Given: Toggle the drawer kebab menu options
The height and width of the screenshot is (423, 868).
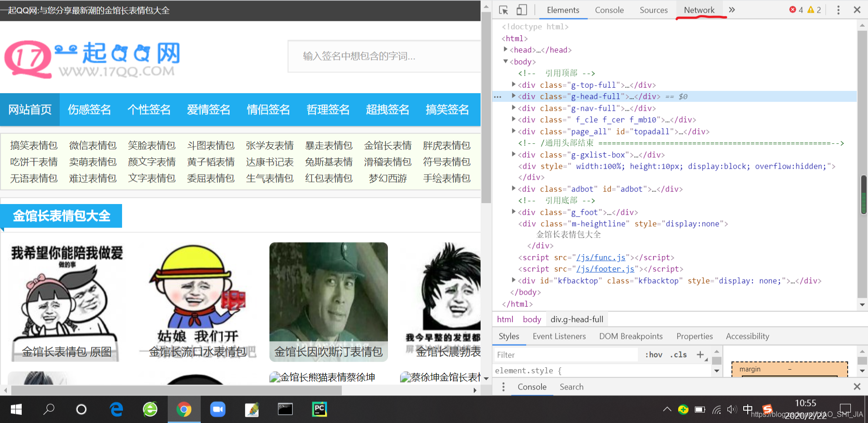Looking at the screenshot, I should [503, 387].
